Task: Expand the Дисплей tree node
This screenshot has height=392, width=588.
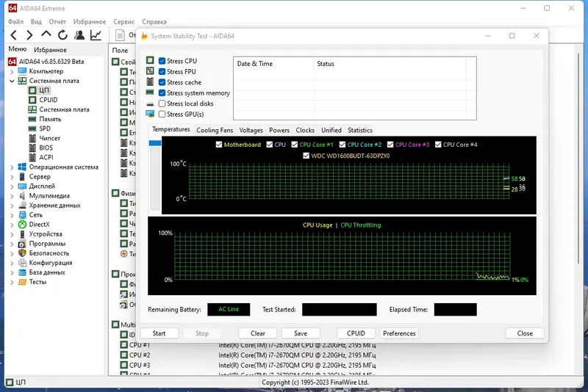Action: pos(12,186)
